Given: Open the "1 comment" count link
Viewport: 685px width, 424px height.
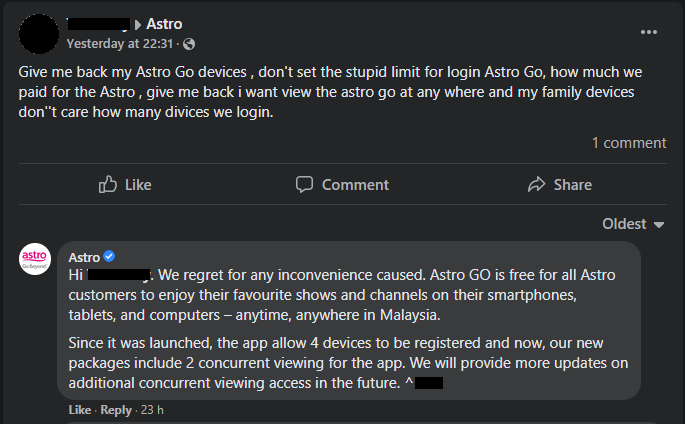Looking at the screenshot, I should coord(628,143).
